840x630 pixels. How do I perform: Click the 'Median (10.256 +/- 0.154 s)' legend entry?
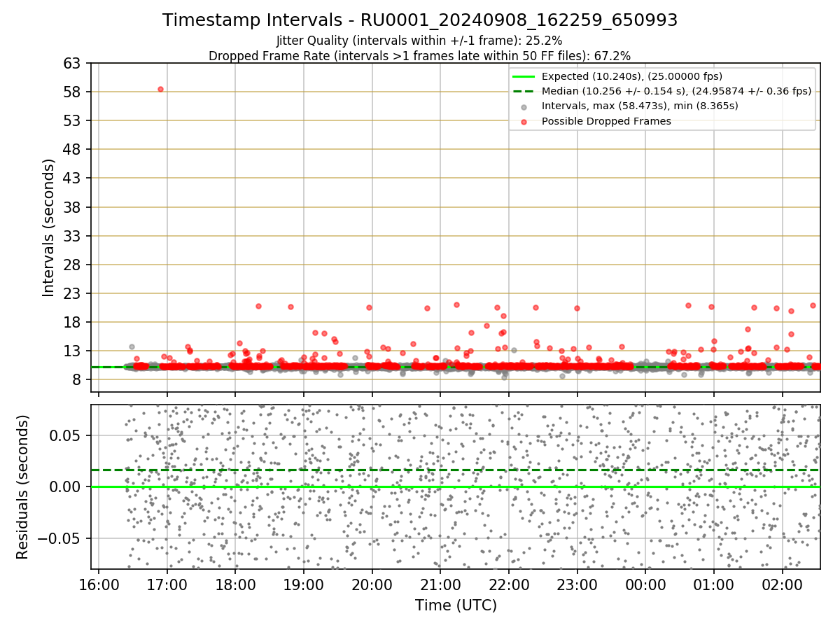coord(676,91)
